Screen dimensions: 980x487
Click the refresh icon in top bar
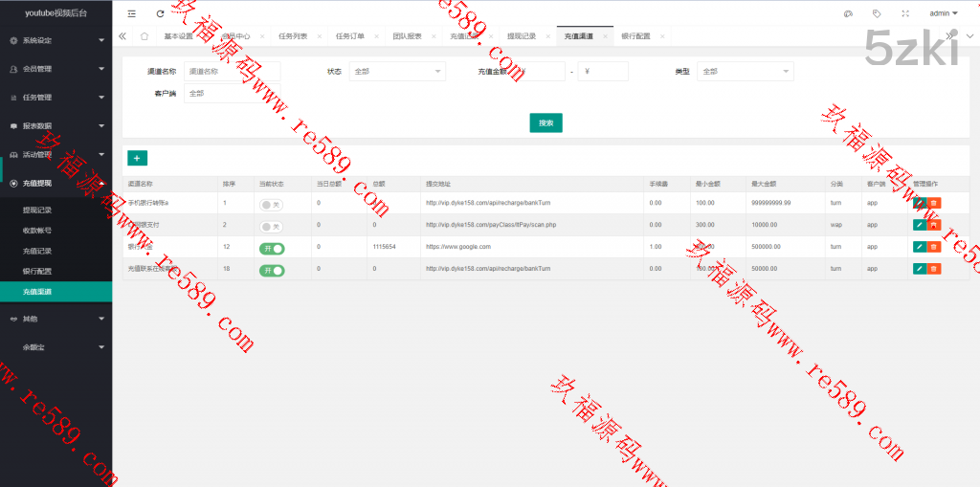coord(160,13)
